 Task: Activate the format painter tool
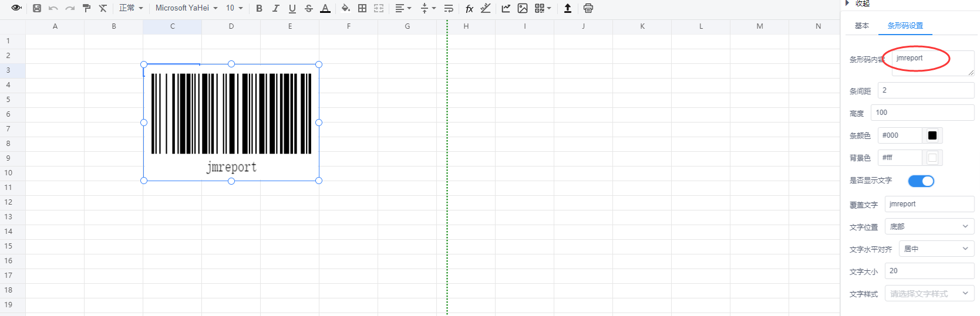click(86, 8)
